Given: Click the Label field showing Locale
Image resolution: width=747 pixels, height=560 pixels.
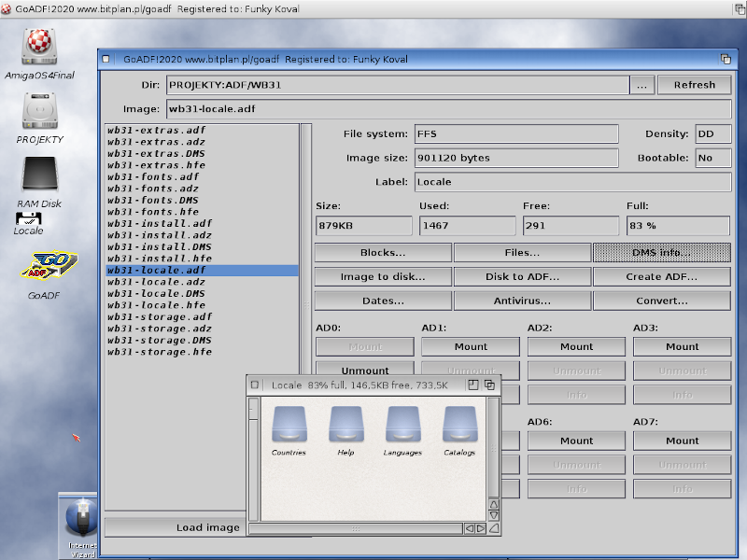Looking at the screenshot, I should click(x=572, y=182).
